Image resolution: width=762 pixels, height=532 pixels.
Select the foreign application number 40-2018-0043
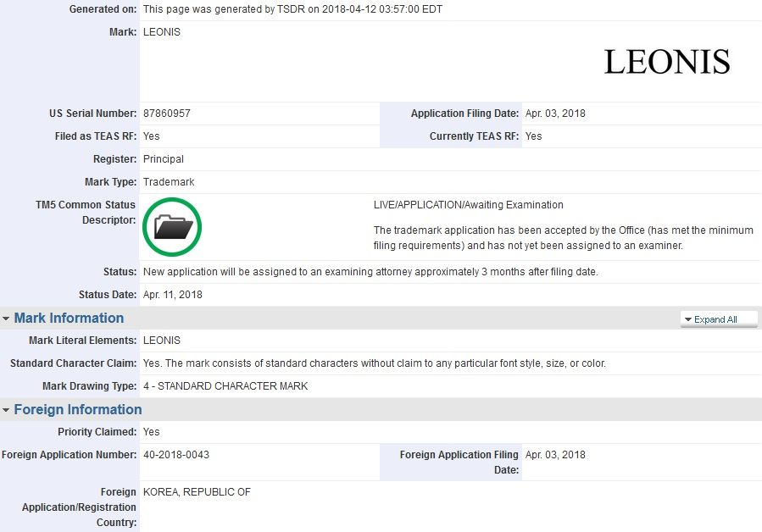[176, 455]
